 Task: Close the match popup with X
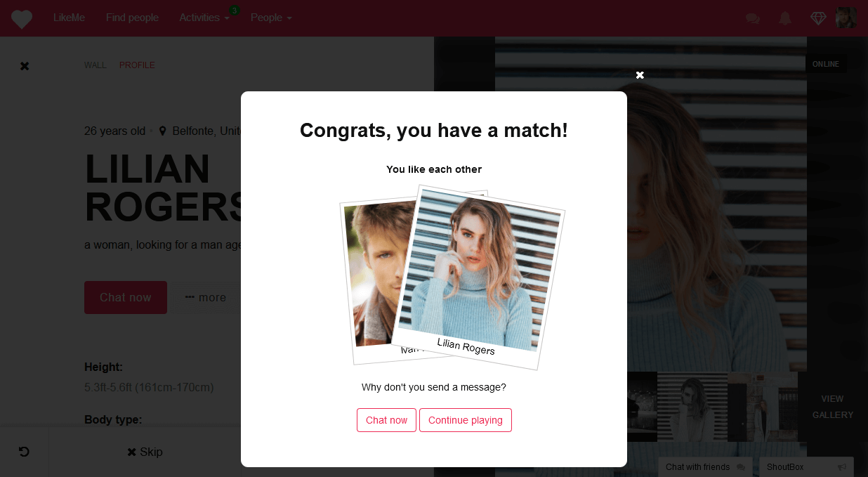pos(640,75)
